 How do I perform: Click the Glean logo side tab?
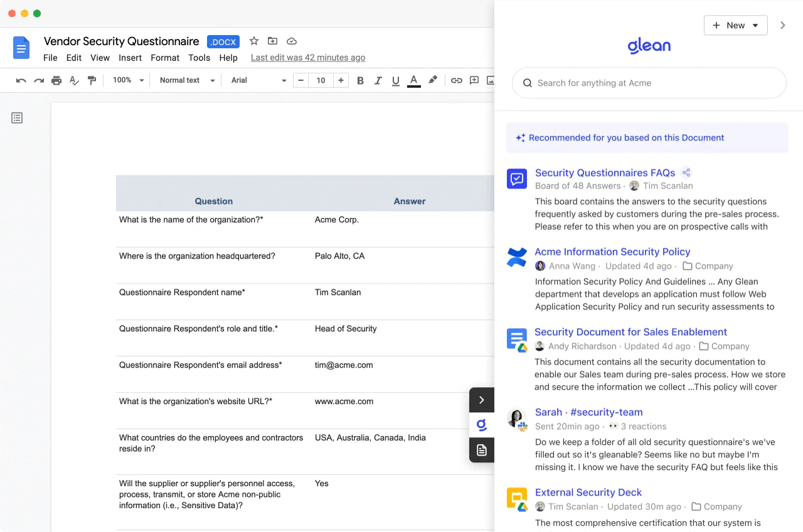482,425
